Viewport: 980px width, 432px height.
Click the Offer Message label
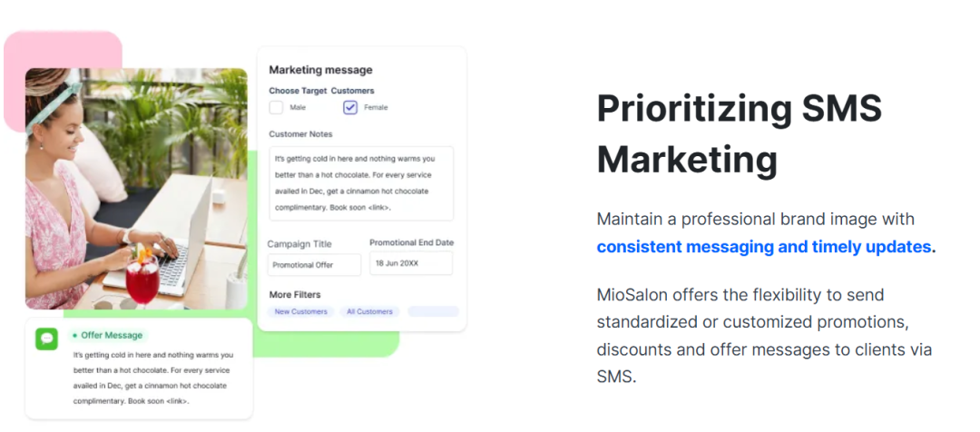[x=112, y=336]
